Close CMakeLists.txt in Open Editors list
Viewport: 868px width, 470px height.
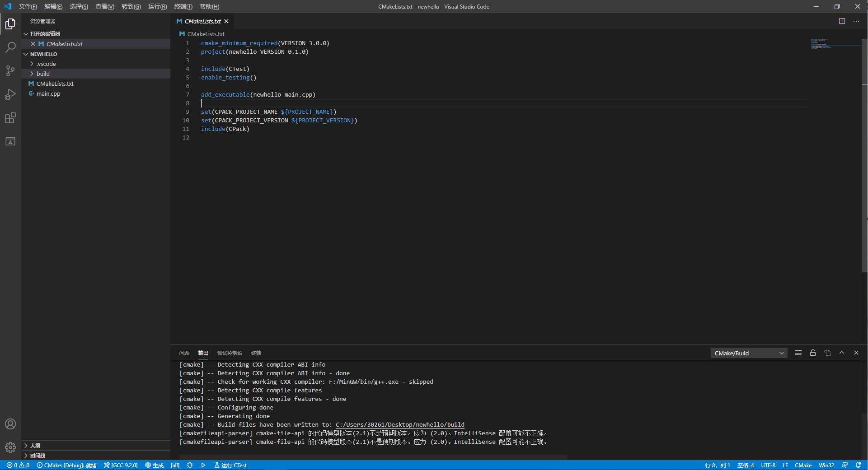click(33, 44)
